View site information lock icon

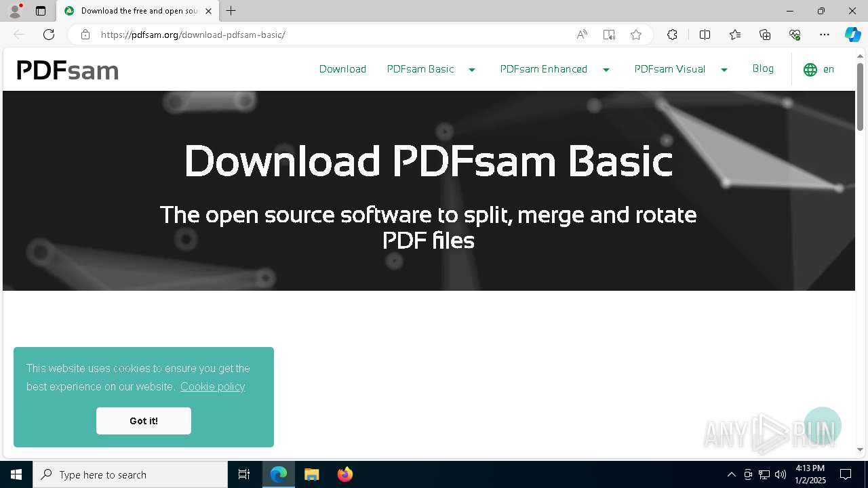coord(85,35)
